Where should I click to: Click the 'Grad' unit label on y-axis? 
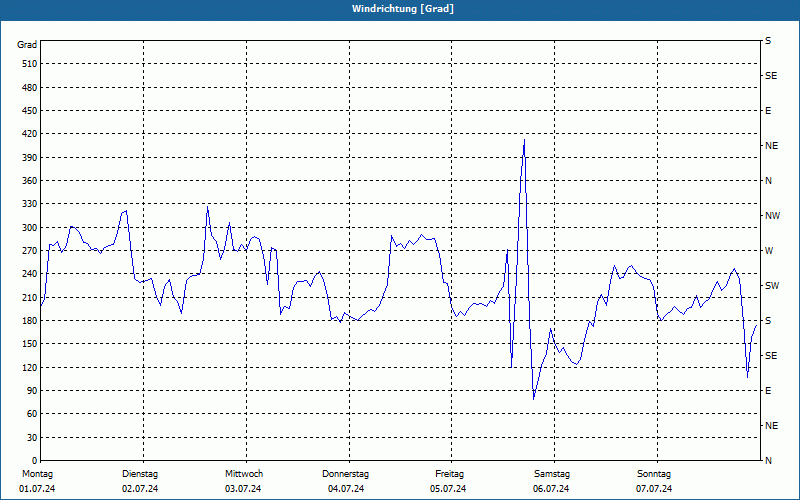[27, 45]
